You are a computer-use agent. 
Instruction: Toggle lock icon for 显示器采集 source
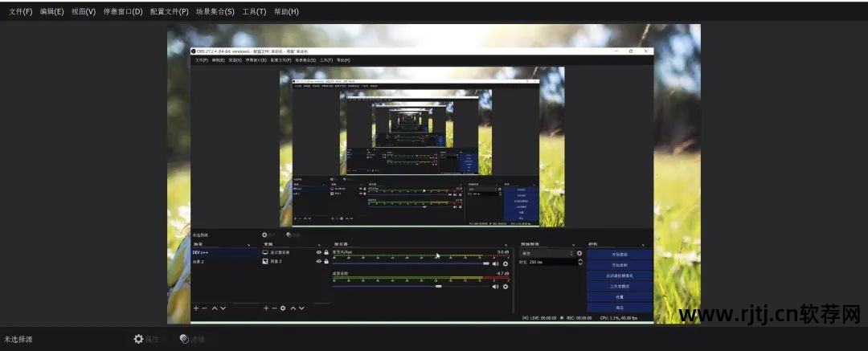point(325,252)
